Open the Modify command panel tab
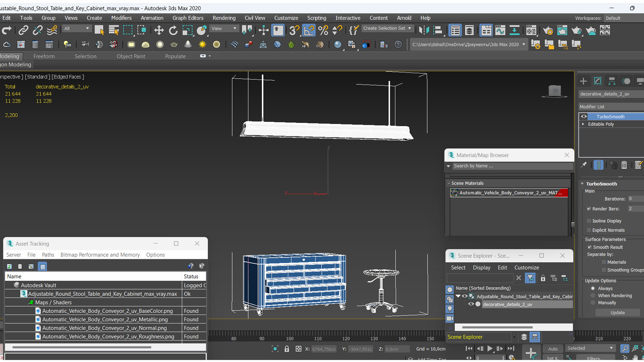 (x=597, y=81)
